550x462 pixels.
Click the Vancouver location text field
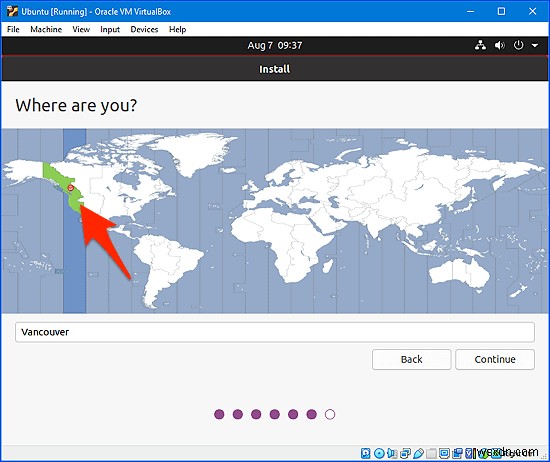click(x=275, y=332)
